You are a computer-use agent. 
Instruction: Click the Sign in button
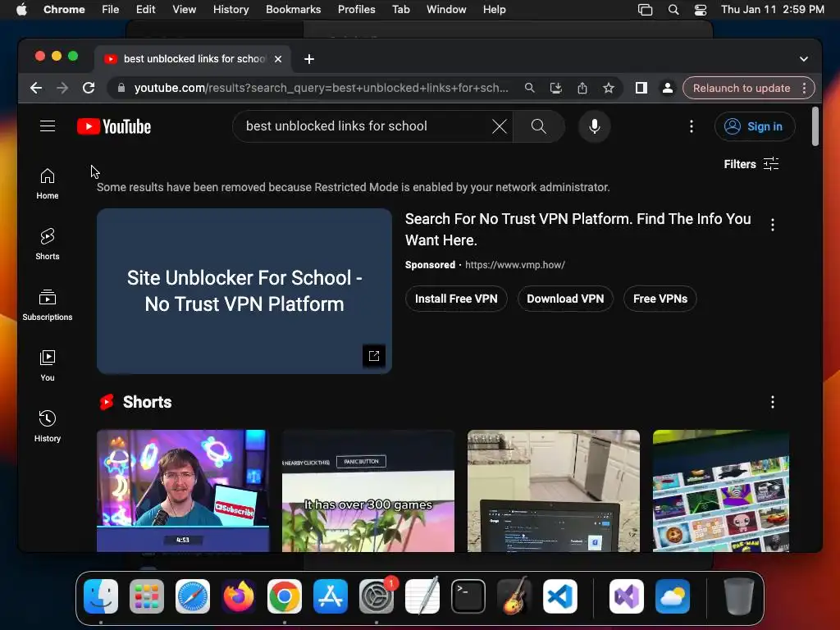[755, 126]
